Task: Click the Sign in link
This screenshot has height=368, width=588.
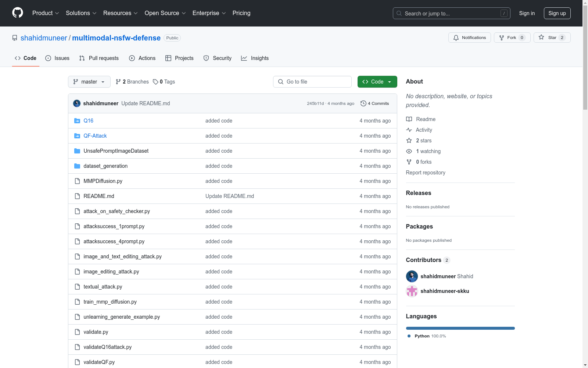Action: tap(527, 13)
